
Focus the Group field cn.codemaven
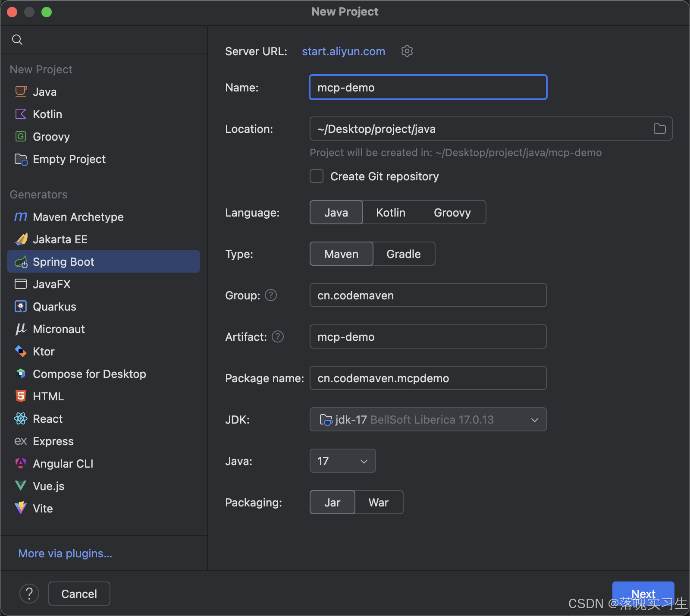[428, 295]
